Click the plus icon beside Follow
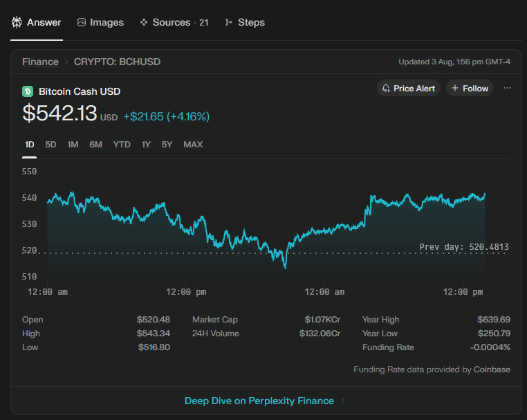The width and height of the screenshot is (527, 420). click(x=455, y=88)
